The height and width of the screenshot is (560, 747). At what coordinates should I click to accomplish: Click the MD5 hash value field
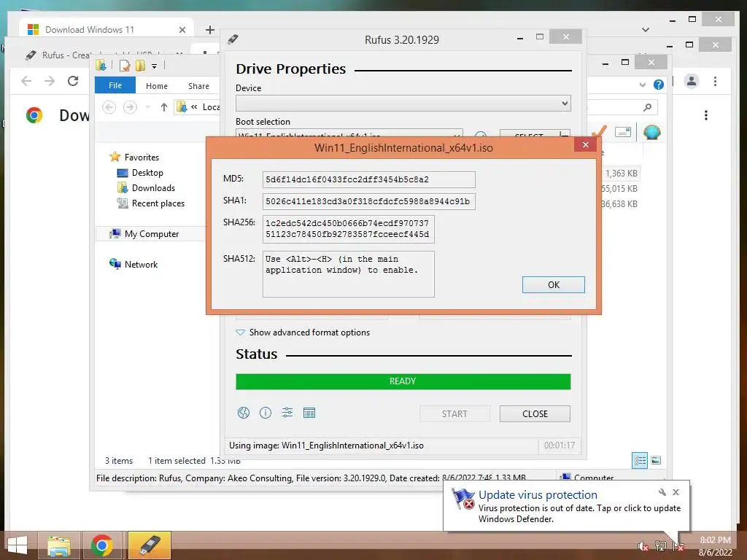point(368,179)
